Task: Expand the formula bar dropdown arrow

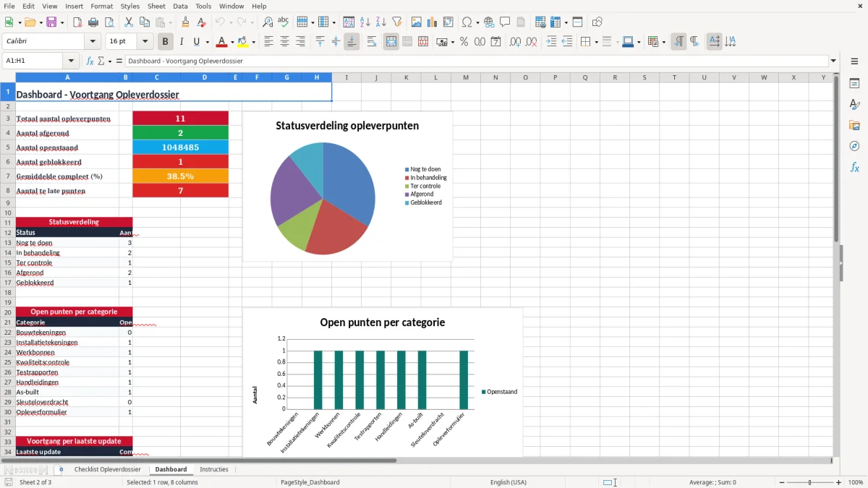Action: pos(834,61)
